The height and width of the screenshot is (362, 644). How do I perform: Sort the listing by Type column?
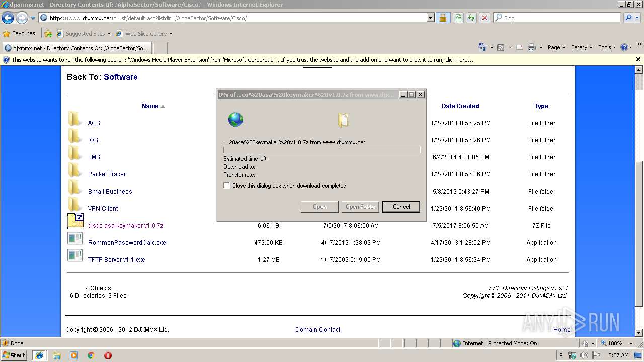[x=541, y=106]
